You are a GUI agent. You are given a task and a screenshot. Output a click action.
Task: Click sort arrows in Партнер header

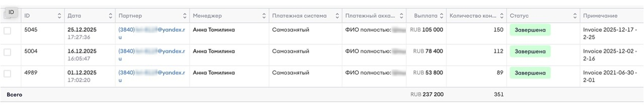point(185,16)
